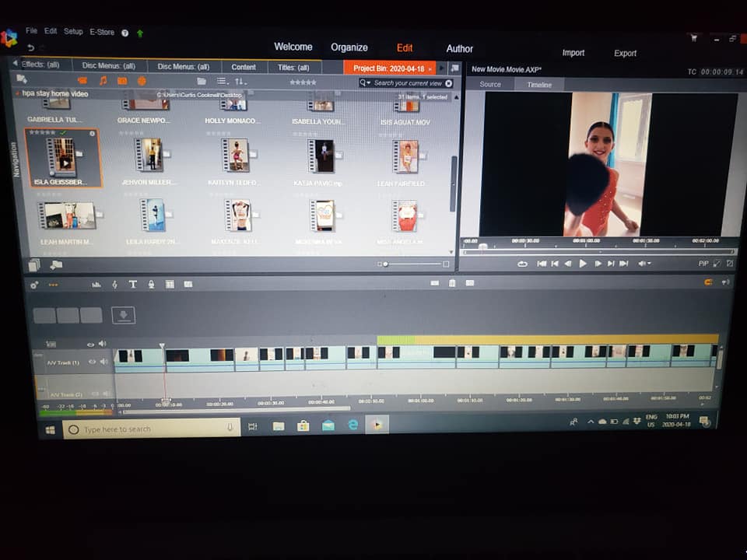Screen dimensions: 747x560
Task: Click the play button in the player
Action: [x=582, y=264]
